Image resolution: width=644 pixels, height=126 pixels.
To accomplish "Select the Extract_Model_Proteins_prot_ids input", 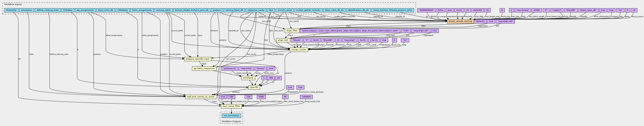I will (192, 10).
